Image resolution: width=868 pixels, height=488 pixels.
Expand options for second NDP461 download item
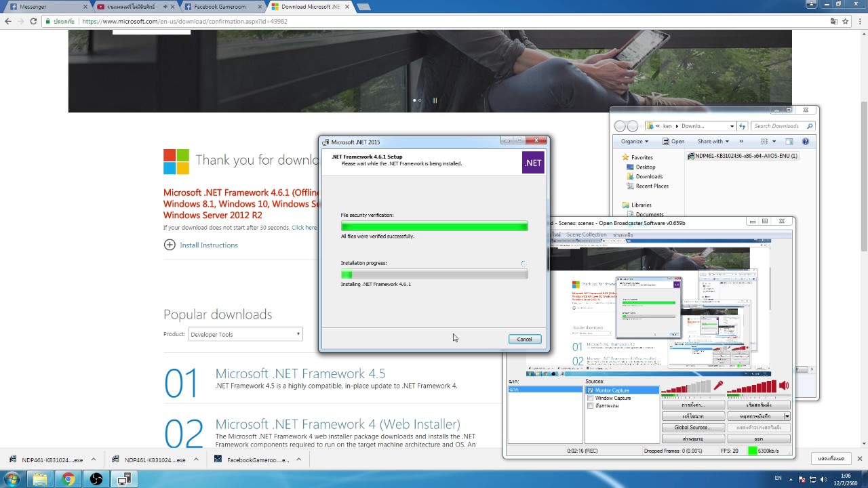[196, 459]
